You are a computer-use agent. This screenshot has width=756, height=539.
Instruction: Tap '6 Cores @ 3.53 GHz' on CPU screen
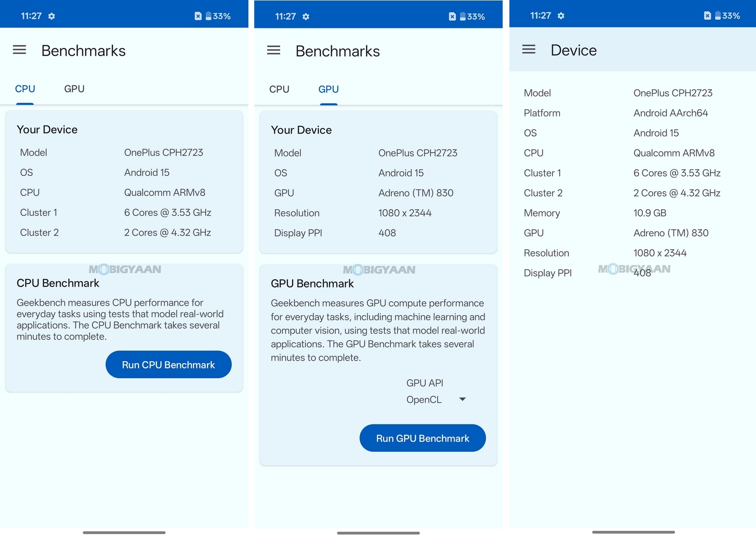click(x=168, y=212)
